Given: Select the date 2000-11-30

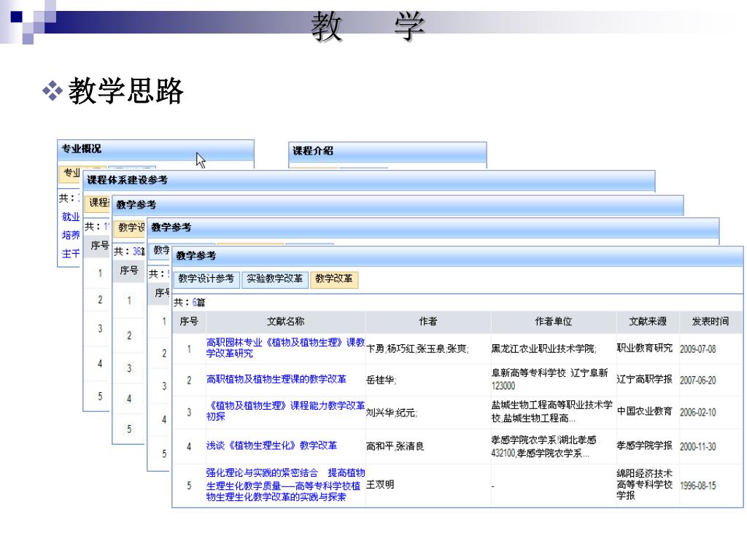Looking at the screenshot, I should (698, 447).
